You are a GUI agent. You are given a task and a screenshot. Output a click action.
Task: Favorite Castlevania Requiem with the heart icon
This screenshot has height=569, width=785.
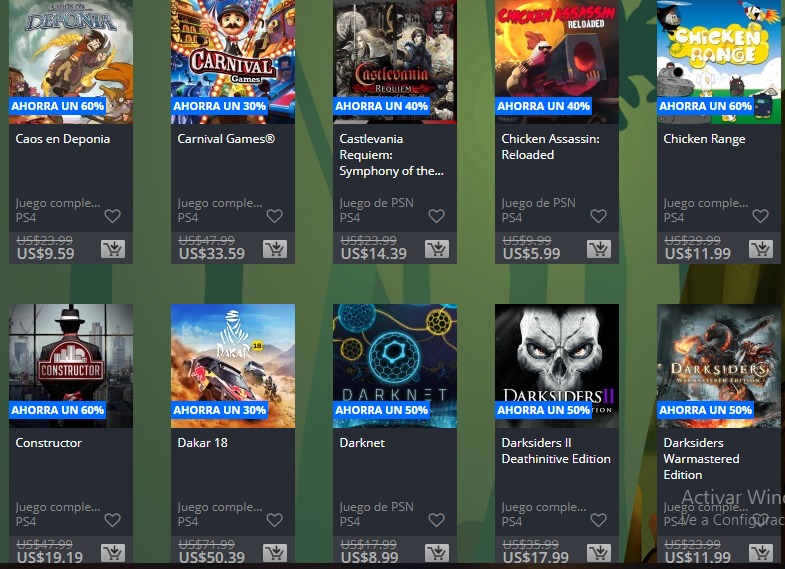(x=437, y=216)
